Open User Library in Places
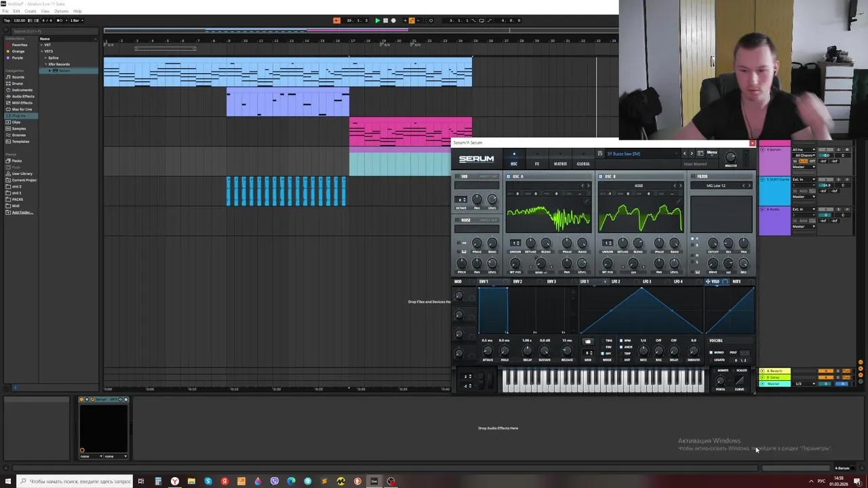Screen dimensions: 868x488 point(22,174)
